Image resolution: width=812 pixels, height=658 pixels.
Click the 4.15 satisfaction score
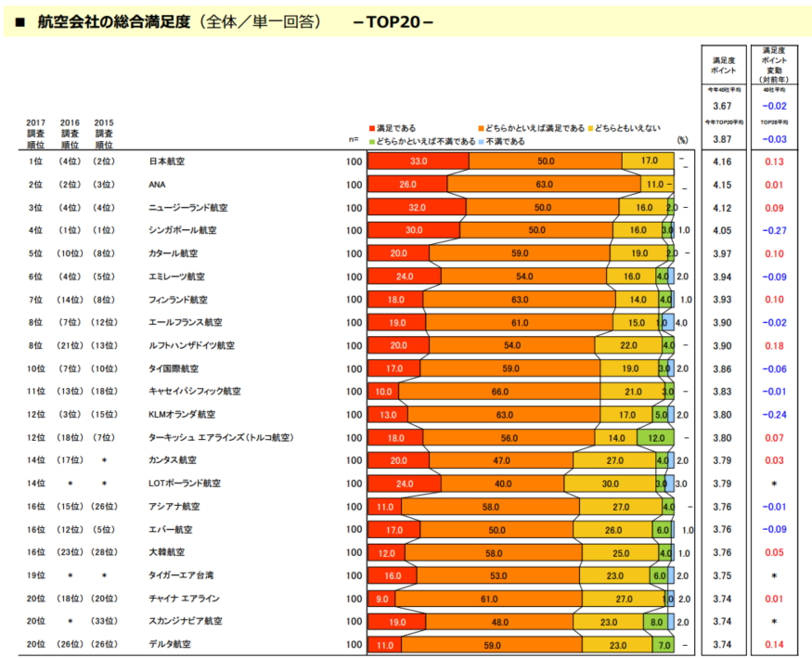click(722, 185)
